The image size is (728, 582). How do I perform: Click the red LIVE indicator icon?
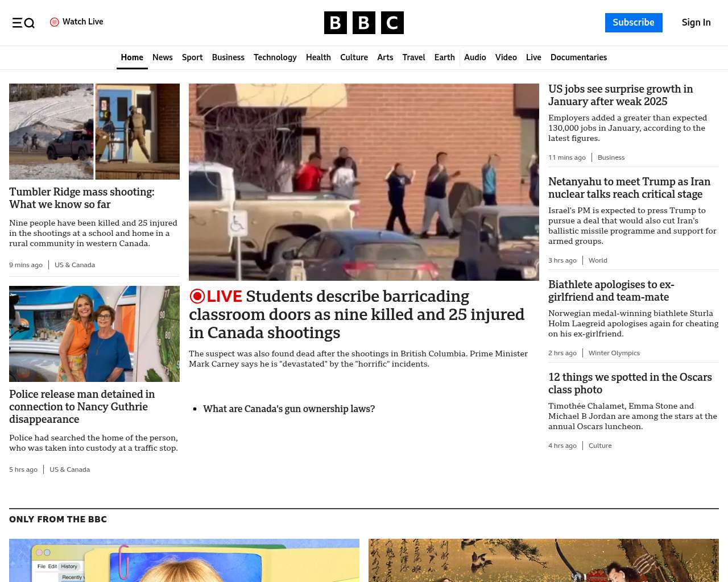tap(197, 296)
